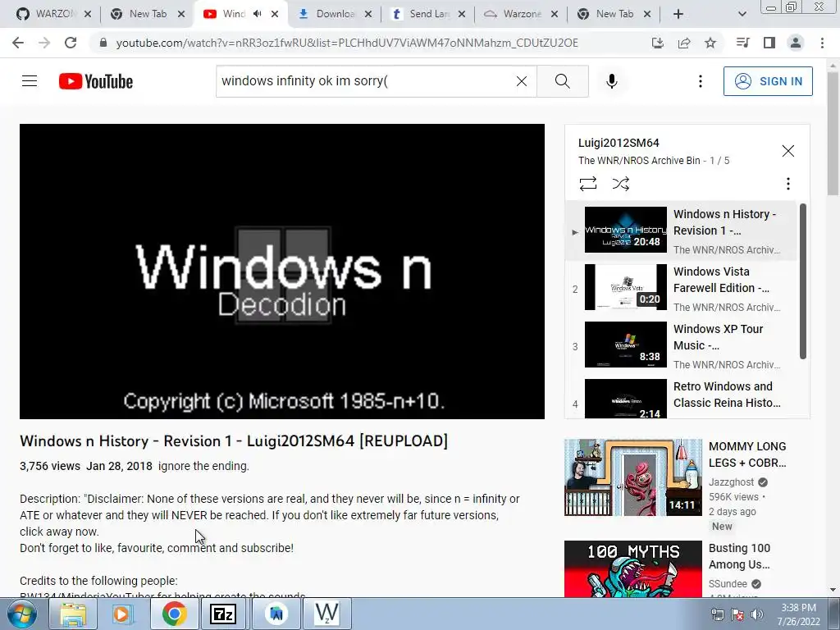Toggle loop playlist

pyautogui.click(x=588, y=184)
